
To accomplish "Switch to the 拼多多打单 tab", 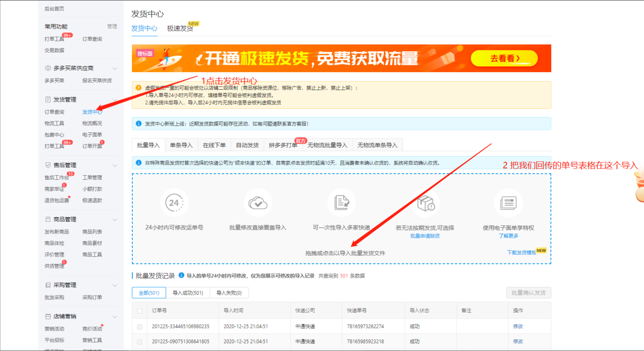I will 283,145.
